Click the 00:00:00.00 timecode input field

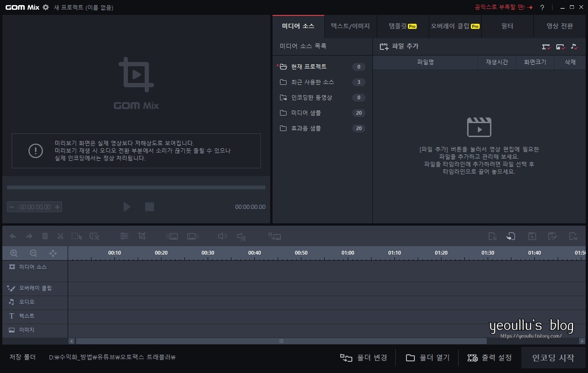(x=35, y=207)
